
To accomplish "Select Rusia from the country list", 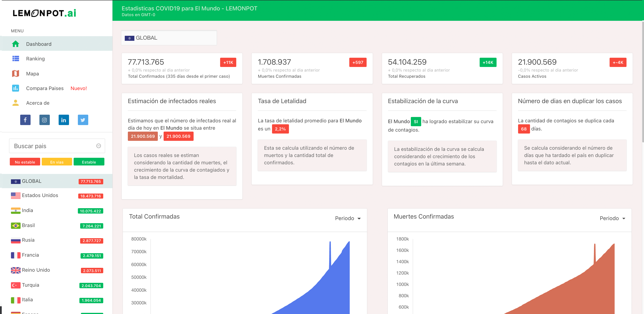I will coord(56,240).
